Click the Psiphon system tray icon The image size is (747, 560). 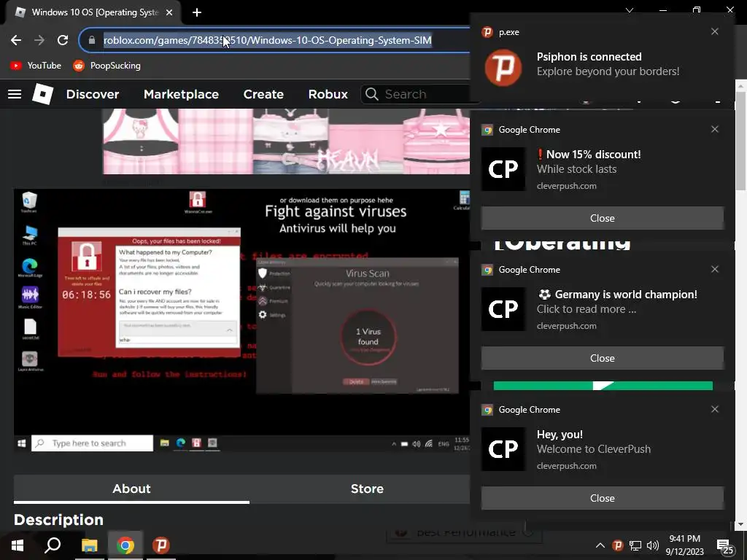[x=617, y=545]
